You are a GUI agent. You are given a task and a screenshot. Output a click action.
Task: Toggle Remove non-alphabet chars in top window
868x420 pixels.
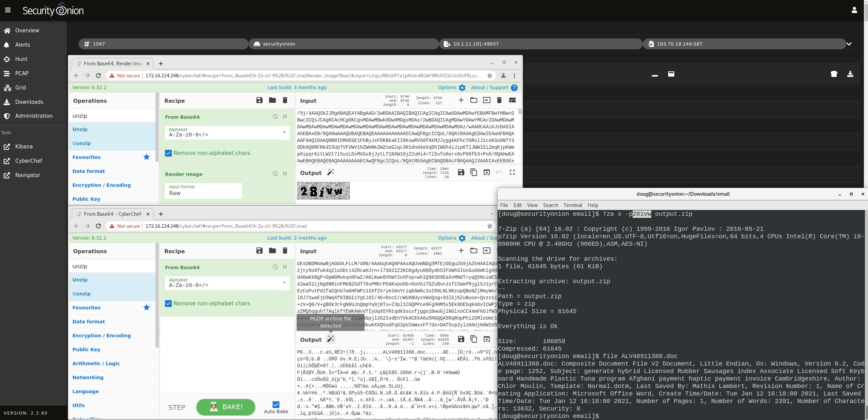click(x=168, y=153)
